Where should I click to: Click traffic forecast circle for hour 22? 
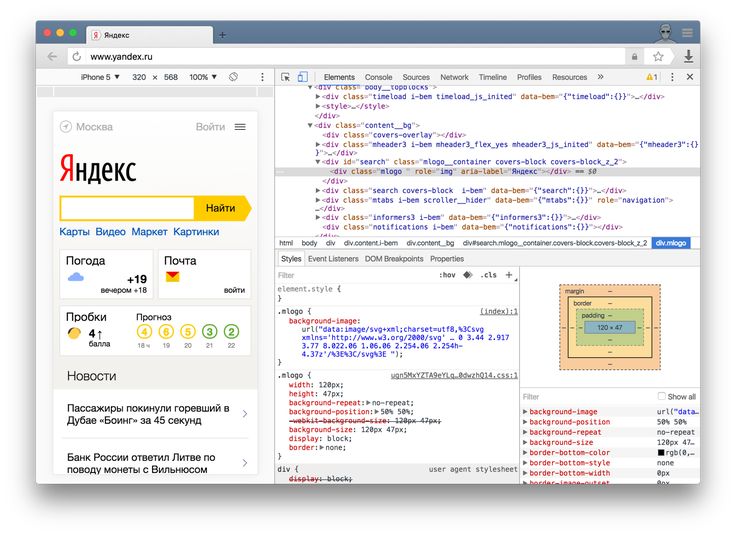click(231, 332)
